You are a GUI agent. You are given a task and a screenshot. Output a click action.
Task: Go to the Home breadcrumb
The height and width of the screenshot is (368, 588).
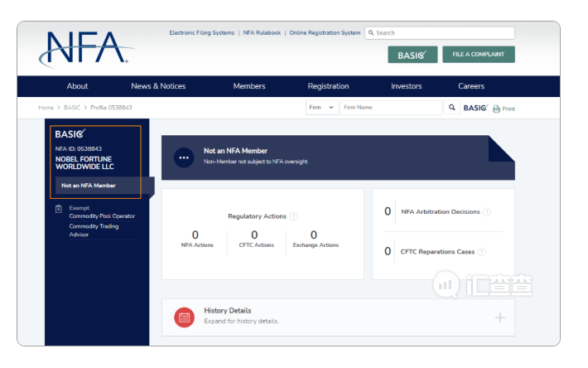pyautogui.click(x=46, y=108)
